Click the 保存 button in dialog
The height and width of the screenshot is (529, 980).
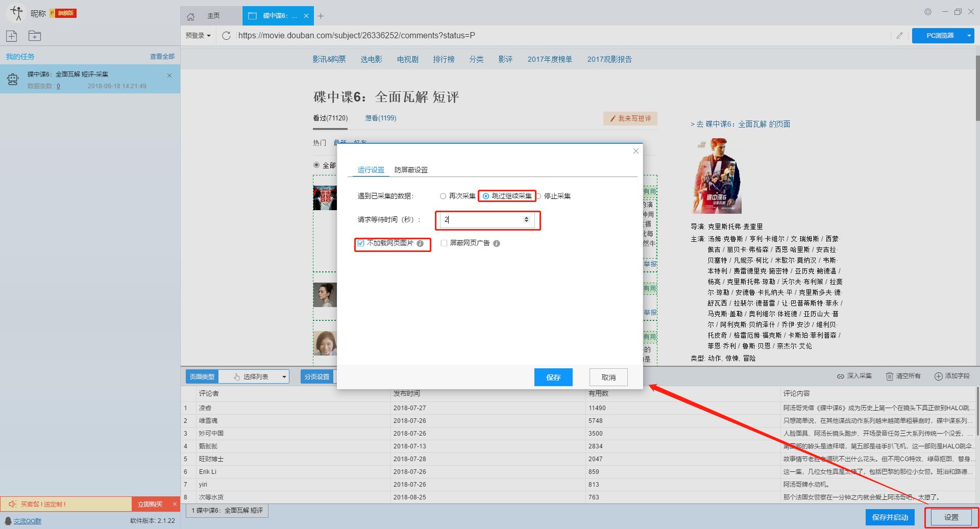553,377
